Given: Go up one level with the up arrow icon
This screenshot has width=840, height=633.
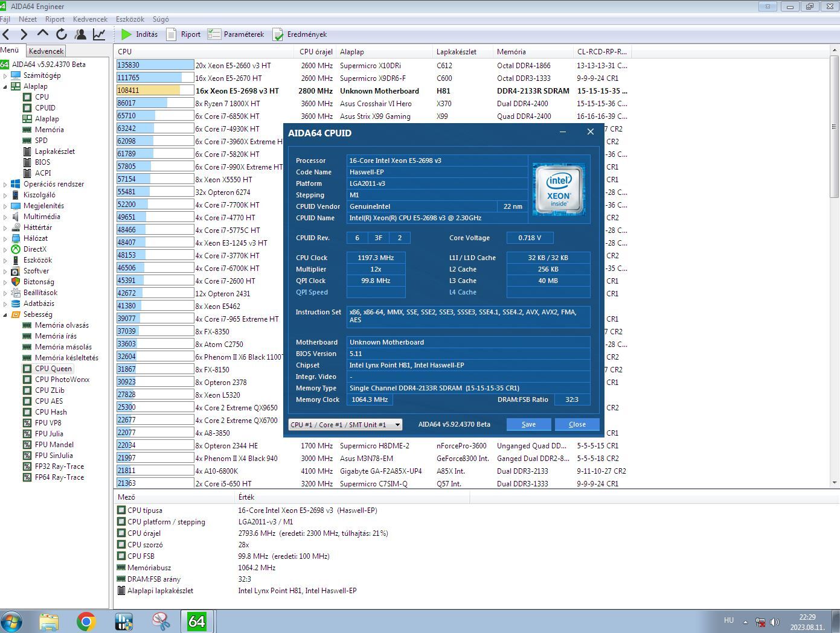Looking at the screenshot, I should coord(43,34).
